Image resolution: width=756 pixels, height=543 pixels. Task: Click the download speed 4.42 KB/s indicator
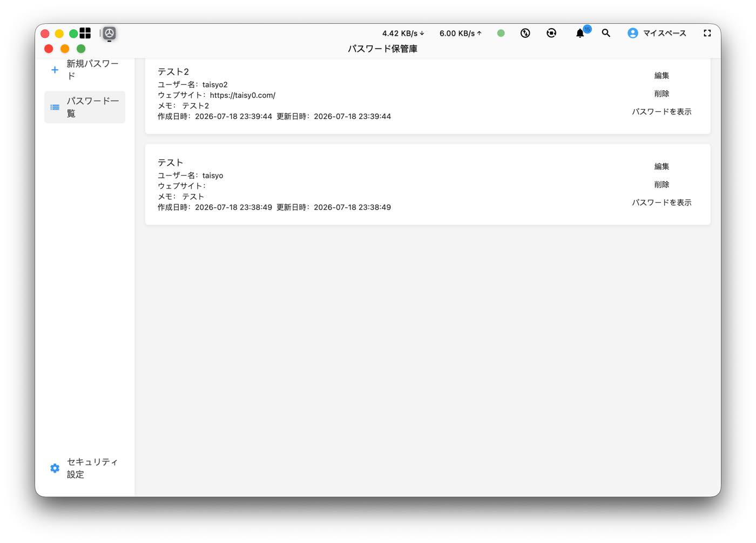(403, 33)
